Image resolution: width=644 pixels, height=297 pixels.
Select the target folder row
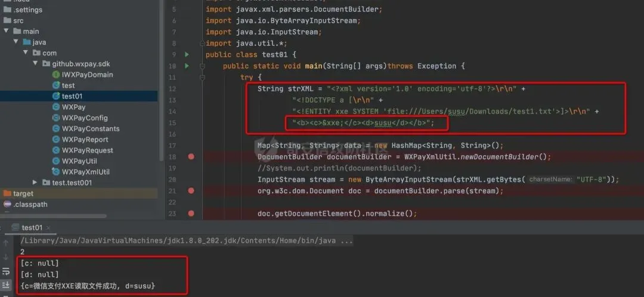click(79, 193)
